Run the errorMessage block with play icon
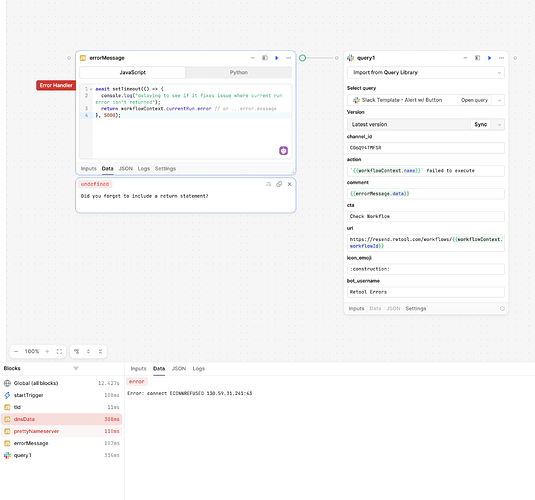The image size is (535, 500). [x=276, y=58]
